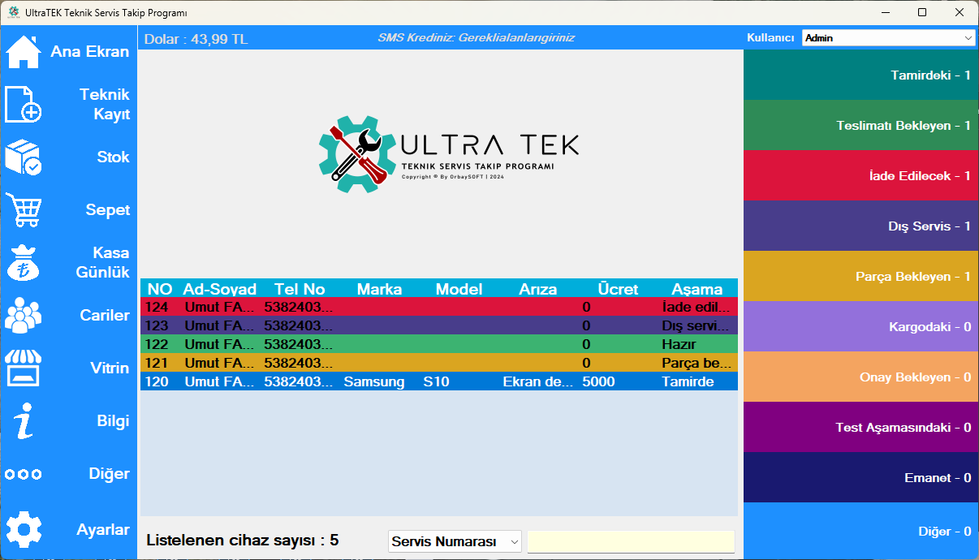Click the Bilgi info icon
Viewport: 979px width, 560px height.
[24, 421]
